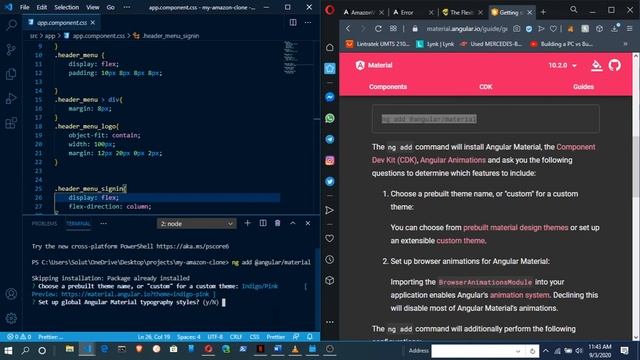Click the address bar URL field
The height and width of the screenshot is (360, 640).
[467, 29]
